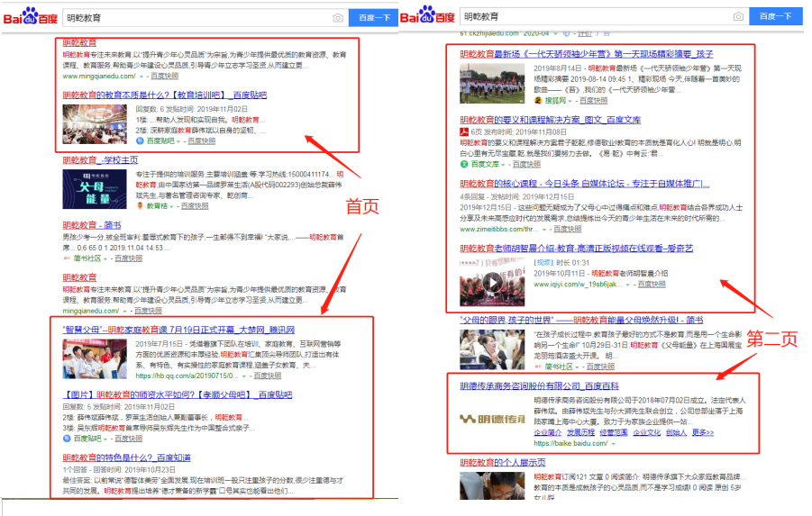Viewport: 812px width, 516px height.
Task: Open the 明德传承 logo thumbnail
Action: pos(492,419)
